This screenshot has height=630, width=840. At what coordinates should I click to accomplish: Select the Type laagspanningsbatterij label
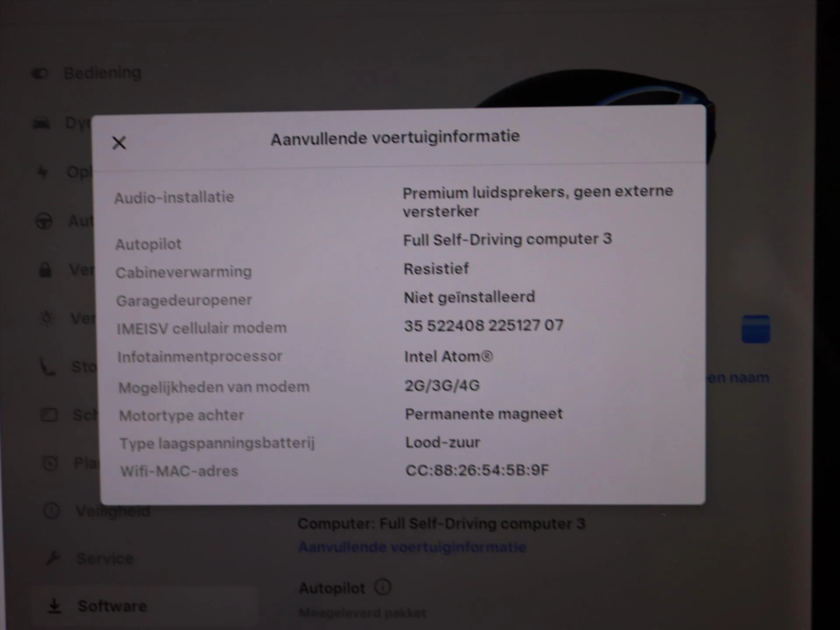pos(217,443)
